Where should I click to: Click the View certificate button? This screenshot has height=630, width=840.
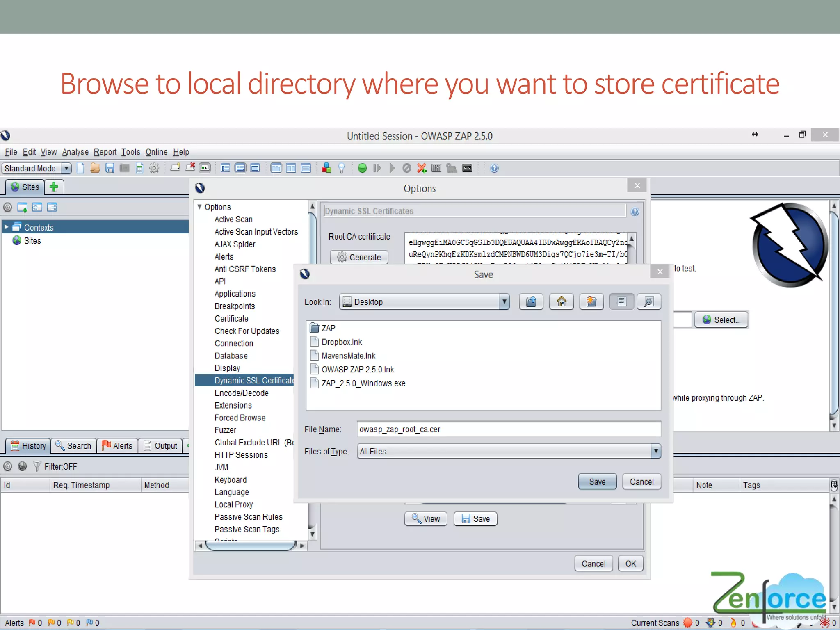pyautogui.click(x=426, y=519)
